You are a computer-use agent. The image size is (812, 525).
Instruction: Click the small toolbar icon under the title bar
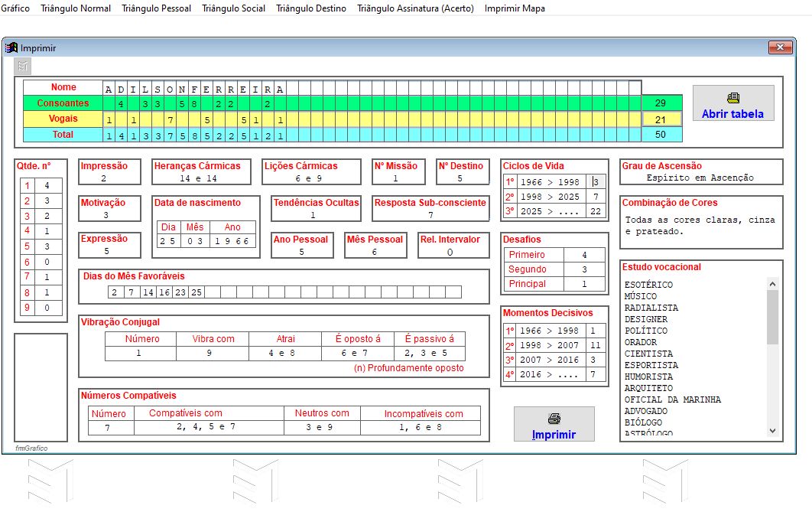23,66
